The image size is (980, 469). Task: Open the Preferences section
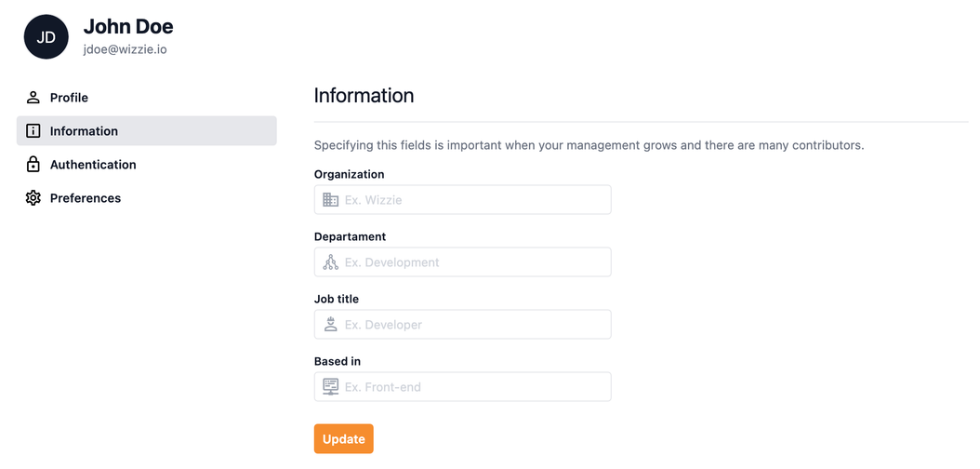[86, 198]
